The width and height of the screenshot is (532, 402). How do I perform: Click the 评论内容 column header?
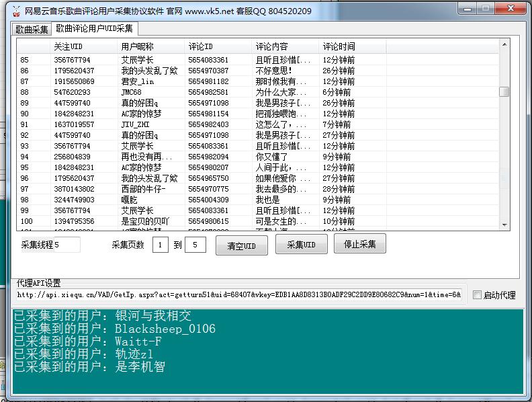[285, 47]
